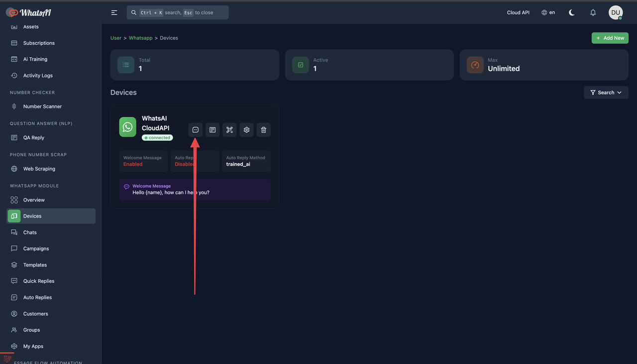Open Chats in sidebar
This screenshot has height=364, width=637.
coord(51,232)
